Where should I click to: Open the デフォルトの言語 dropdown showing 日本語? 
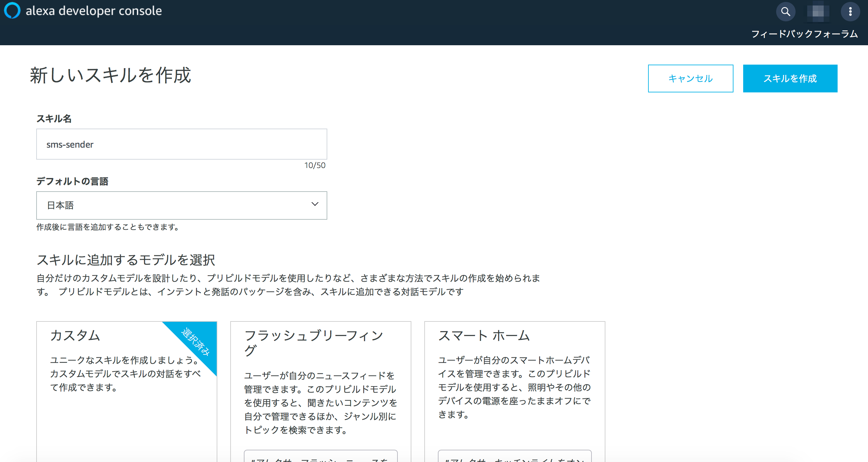coord(182,205)
